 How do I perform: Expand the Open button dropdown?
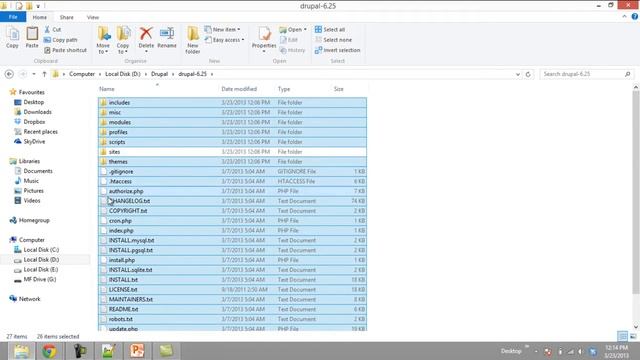(x=305, y=29)
